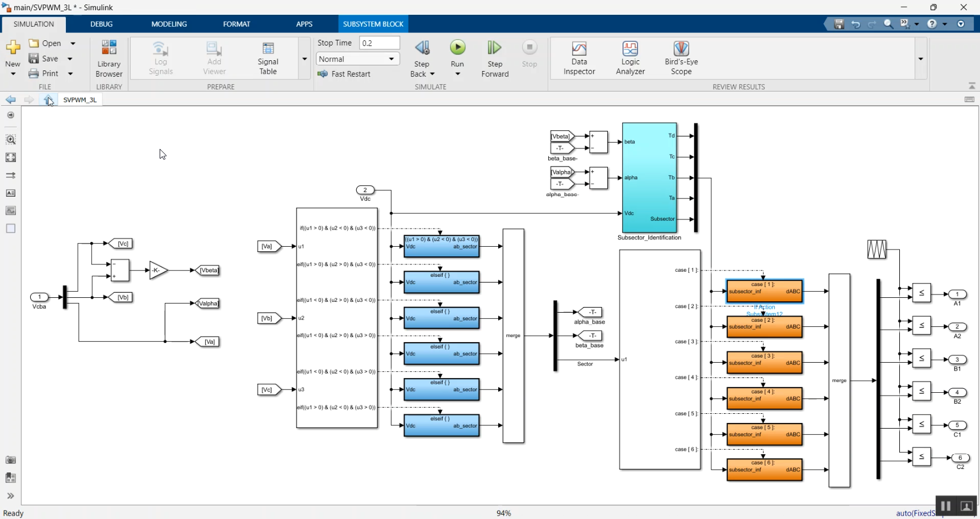Click the Help question mark icon
The image size is (980, 519).
[932, 24]
